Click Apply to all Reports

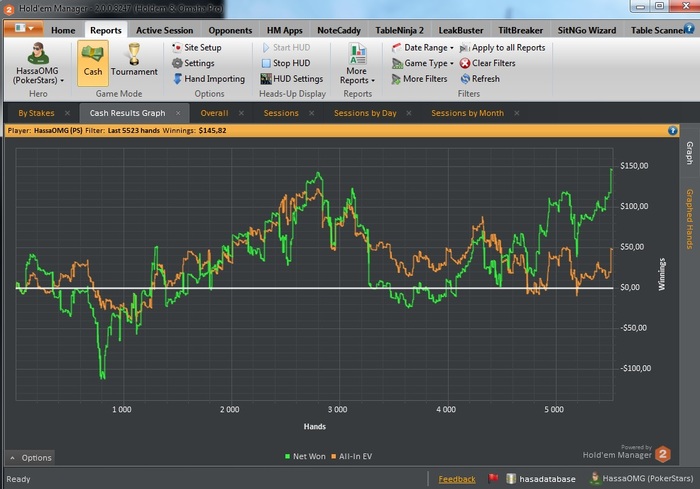(502, 47)
